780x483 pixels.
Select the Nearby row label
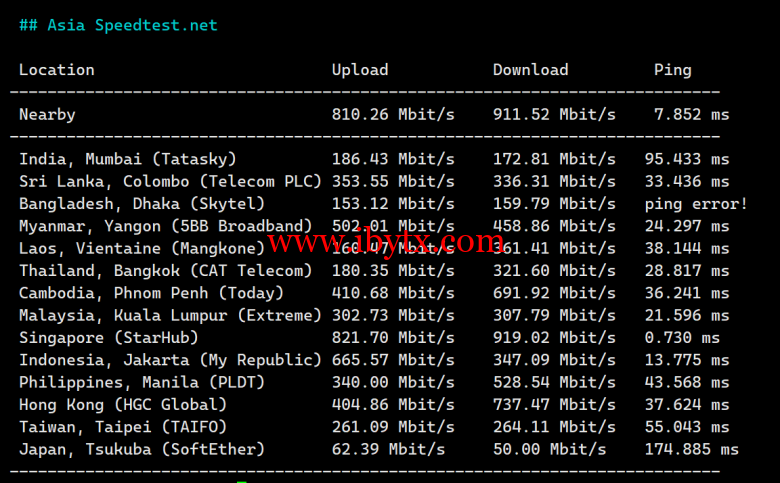click(47, 115)
